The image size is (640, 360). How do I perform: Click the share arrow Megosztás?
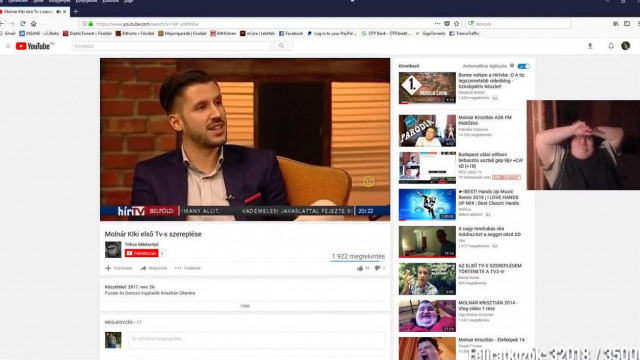tap(154, 268)
